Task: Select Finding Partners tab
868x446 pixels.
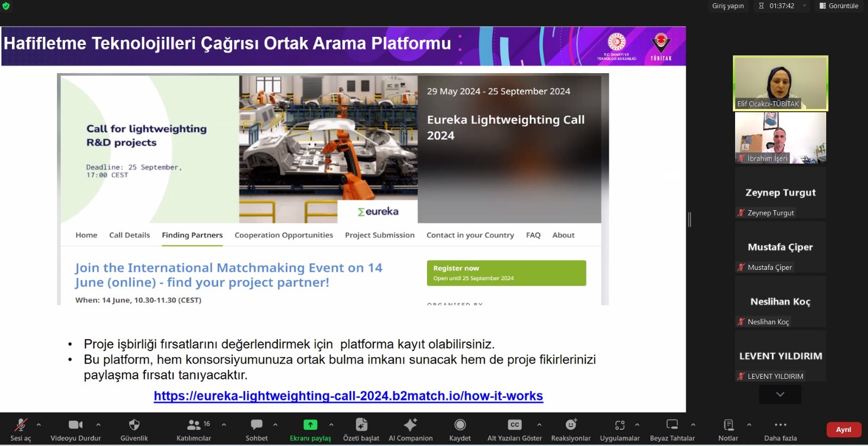Action: pyautogui.click(x=192, y=235)
